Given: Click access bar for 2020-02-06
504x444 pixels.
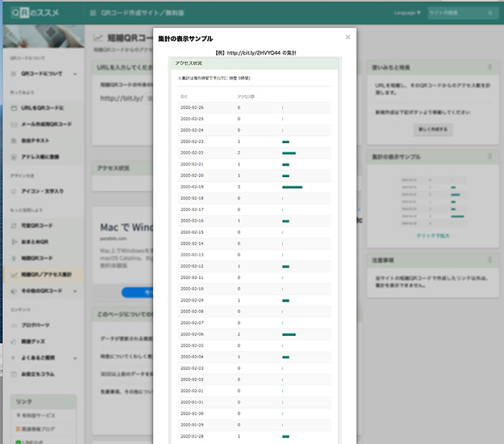Looking at the screenshot, I should click(x=289, y=335).
